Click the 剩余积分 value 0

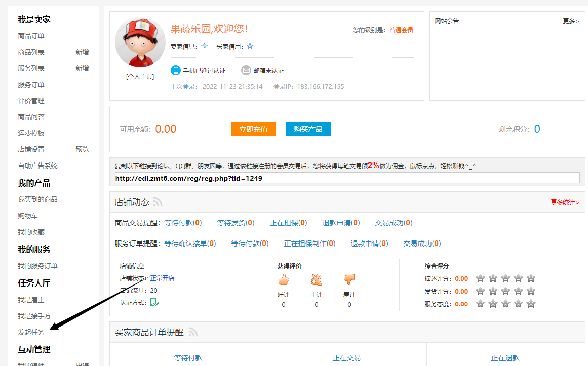(x=537, y=129)
